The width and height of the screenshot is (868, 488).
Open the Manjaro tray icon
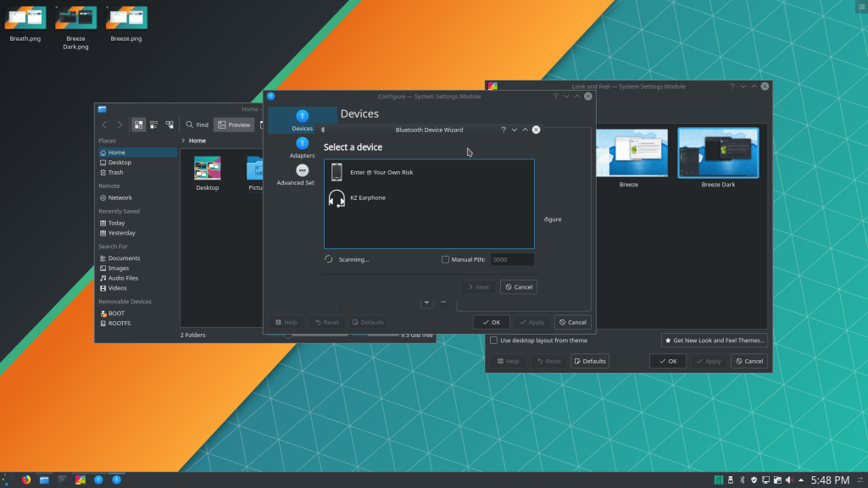719,480
